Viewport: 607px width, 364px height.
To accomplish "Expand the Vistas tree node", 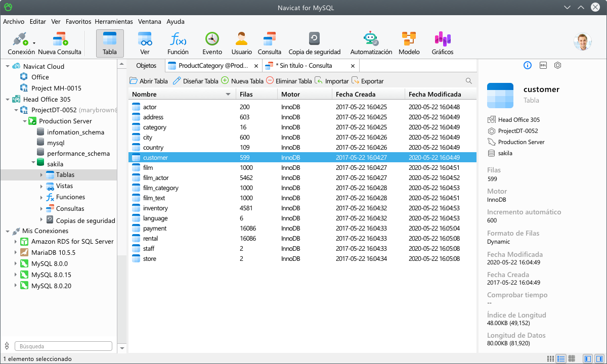I will point(41,186).
